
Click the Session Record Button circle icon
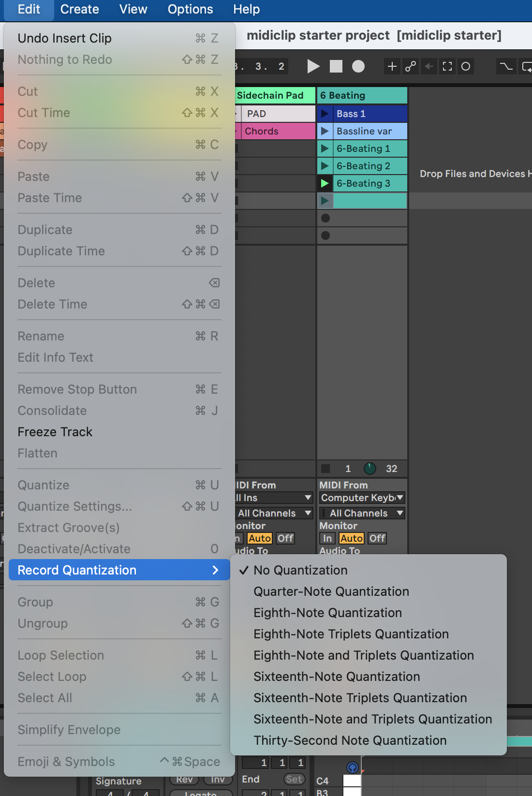click(466, 66)
